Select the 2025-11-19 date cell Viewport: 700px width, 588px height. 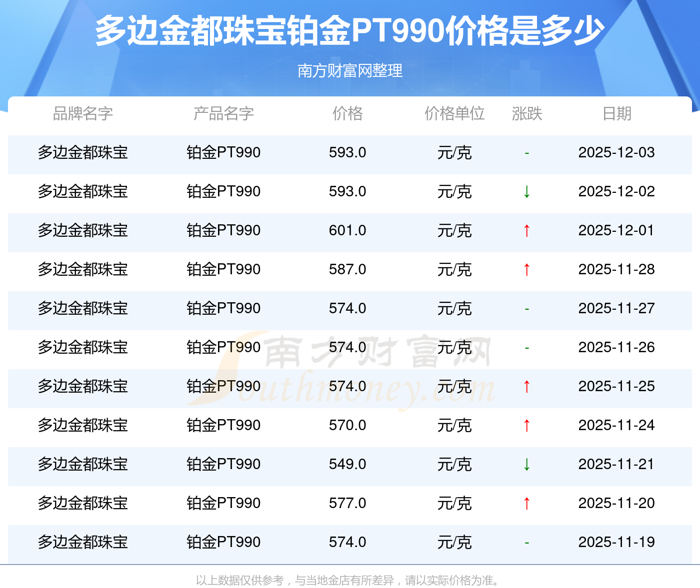[616, 542]
